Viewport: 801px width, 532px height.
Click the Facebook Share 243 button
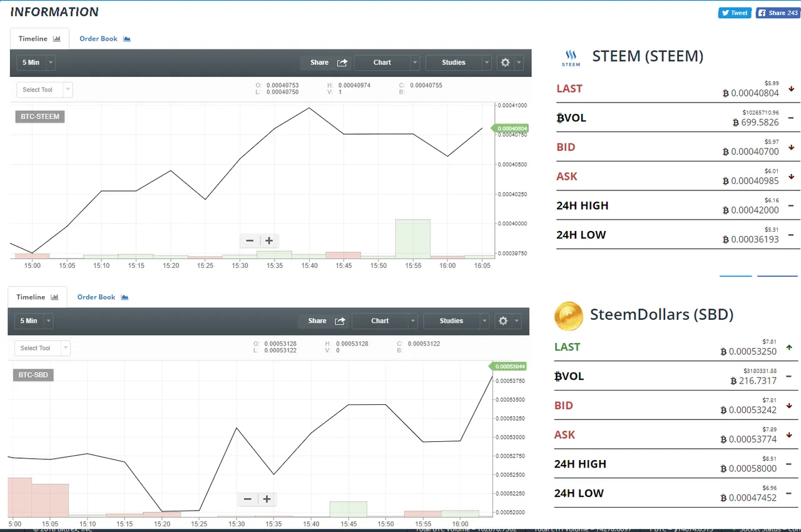pyautogui.click(x=778, y=13)
